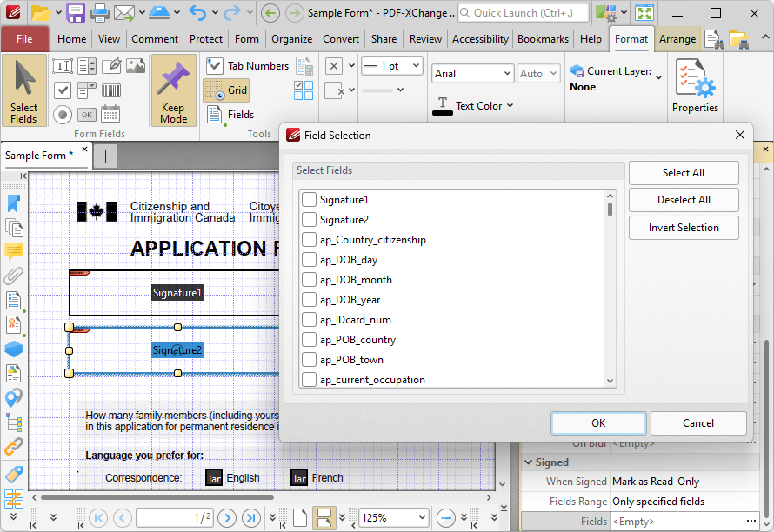The image size is (774, 532).
Task: Switch to the Bookmarks ribbon tab
Action: coord(543,39)
